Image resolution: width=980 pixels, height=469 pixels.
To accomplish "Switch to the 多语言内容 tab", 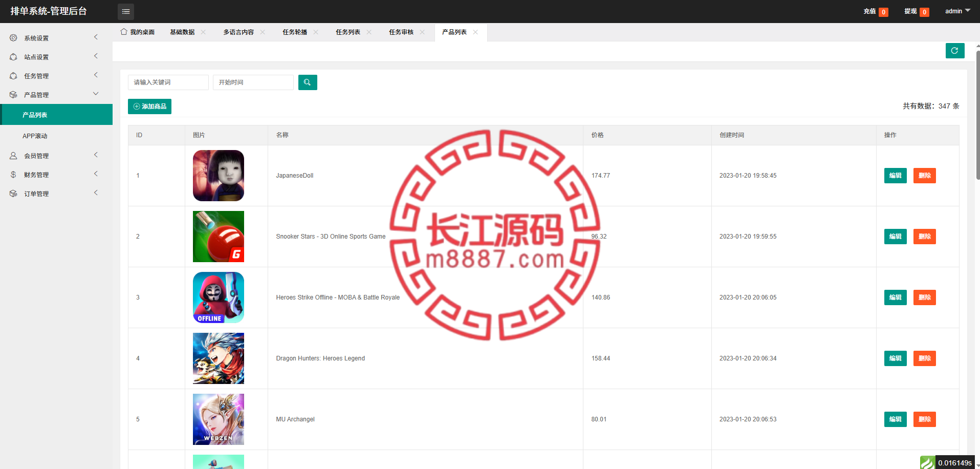I will pyautogui.click(x=238, y=32).
